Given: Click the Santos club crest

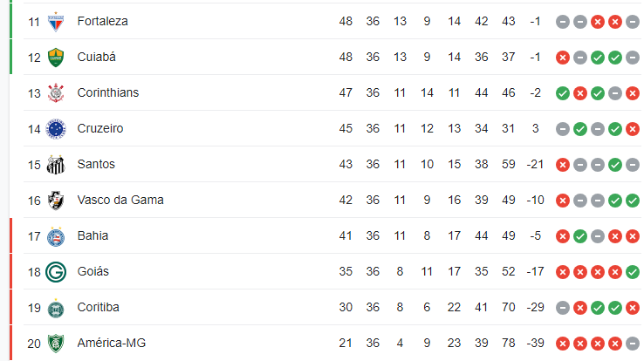Looking at the screenshot, I should [56, 165].
